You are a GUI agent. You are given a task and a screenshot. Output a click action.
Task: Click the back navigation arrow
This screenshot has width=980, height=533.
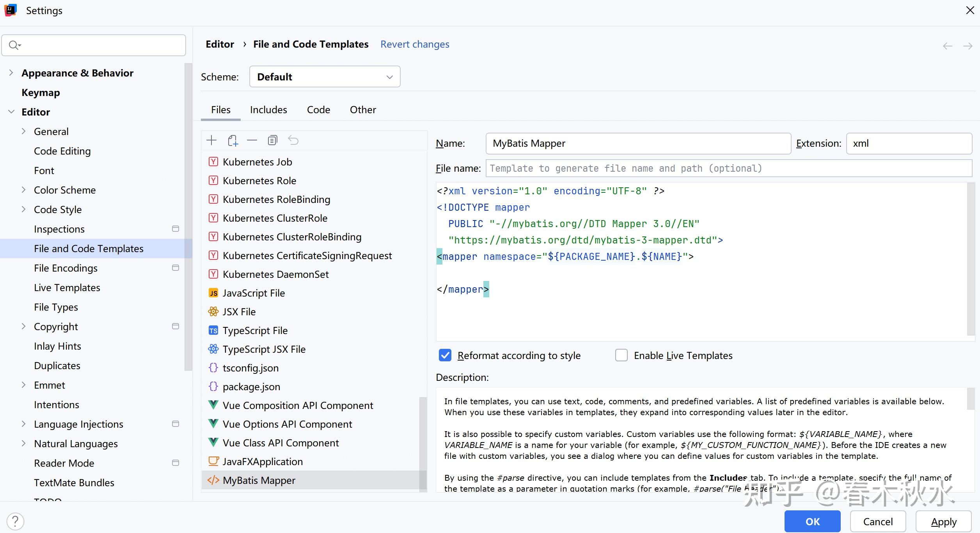948,46
